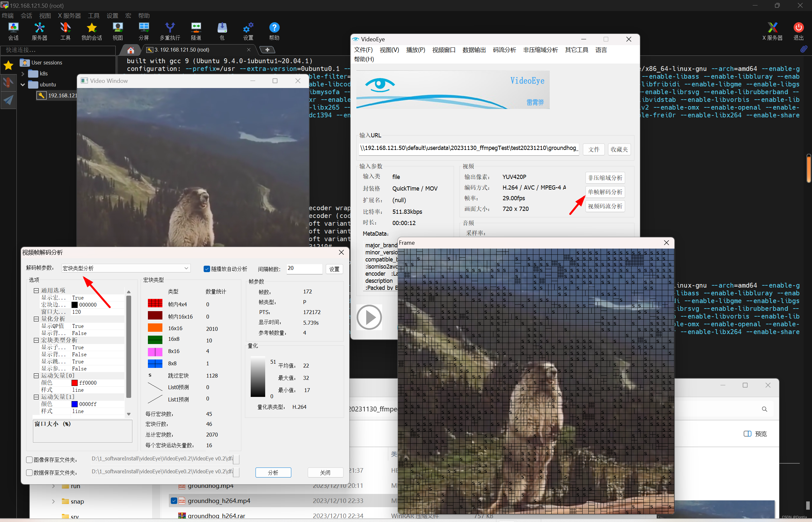Viewport: 812px width, 522px height.
Task: Click the red ff0000 motion vector swatch
Action: click(74, 383)
